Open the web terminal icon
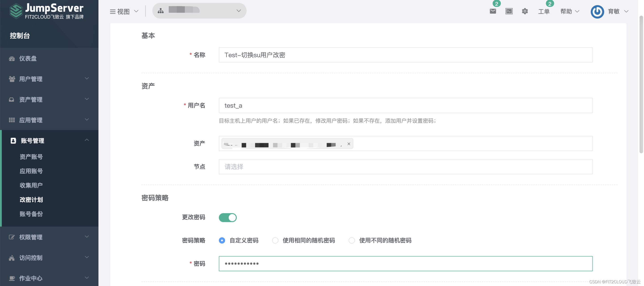The height and width of the screenshot is (286, 644). pyautogui.click(x=509, y=11)
